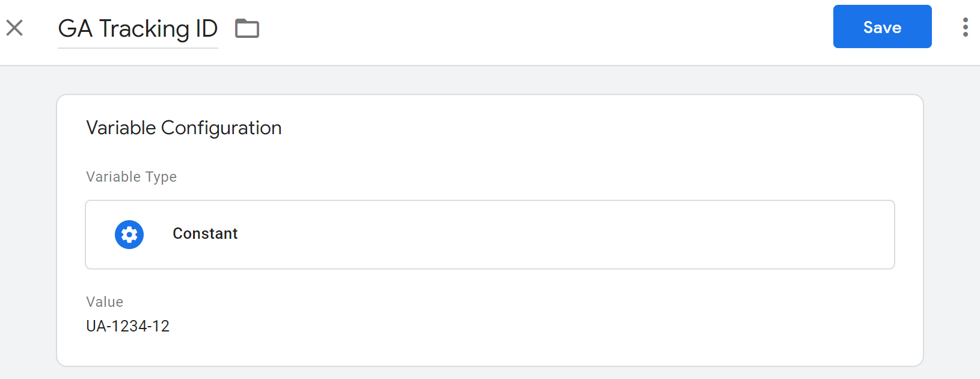This screenshot has width=980, height=379.
Task: Open the folder icon next to the title
Action: (x=247, y=28)
